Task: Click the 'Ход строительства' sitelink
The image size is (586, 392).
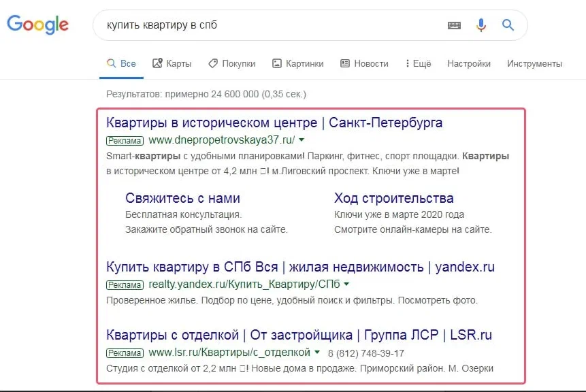Action: point(393,198)
